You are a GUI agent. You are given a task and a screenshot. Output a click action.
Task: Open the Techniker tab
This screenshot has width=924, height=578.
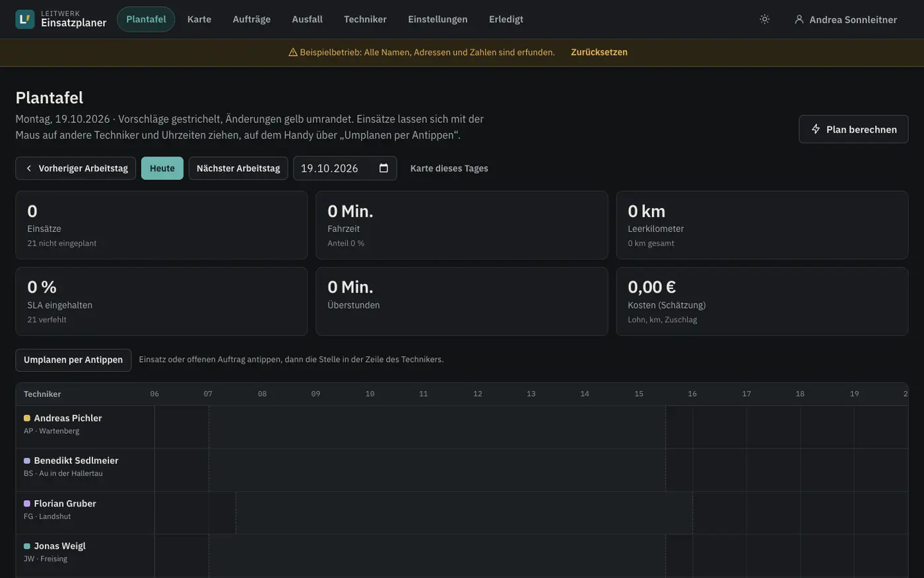click(365, 19)
